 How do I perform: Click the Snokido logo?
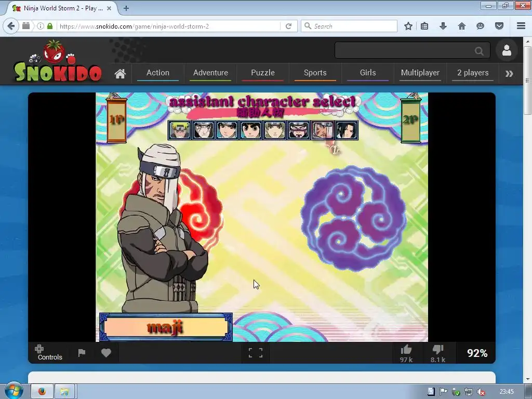coord(58,61)
